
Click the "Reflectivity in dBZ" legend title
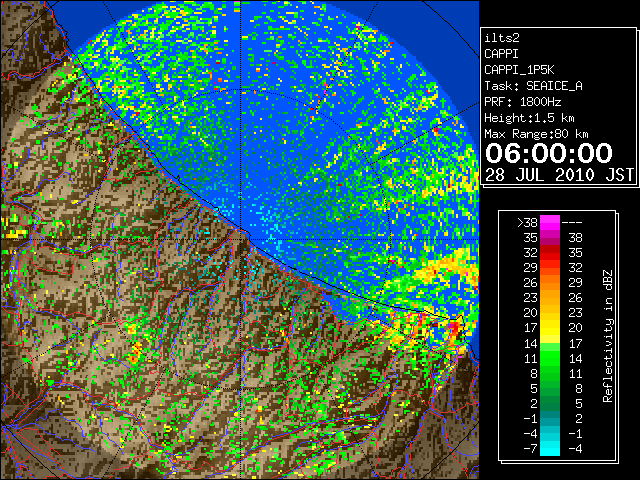click(x=607, y=336)
